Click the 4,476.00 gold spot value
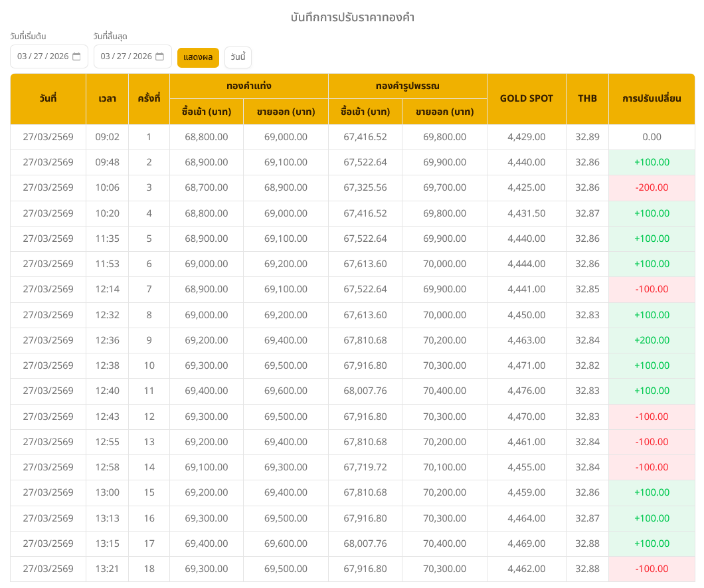Screen dimensions: 704x588 click(526, 391)
